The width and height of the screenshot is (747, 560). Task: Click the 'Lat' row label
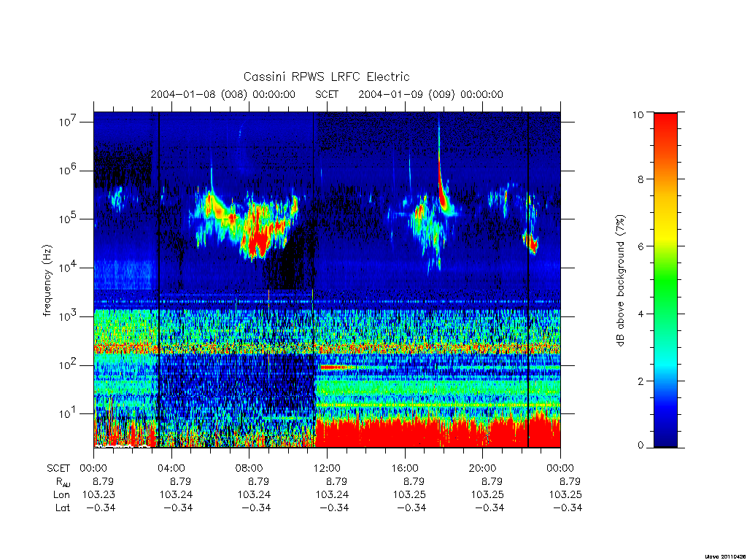[x=63, y=508]
